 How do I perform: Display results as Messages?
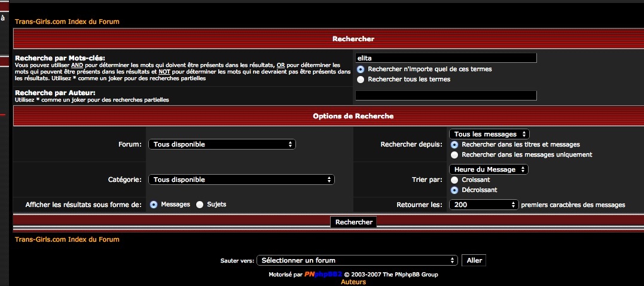coord(154,205)
